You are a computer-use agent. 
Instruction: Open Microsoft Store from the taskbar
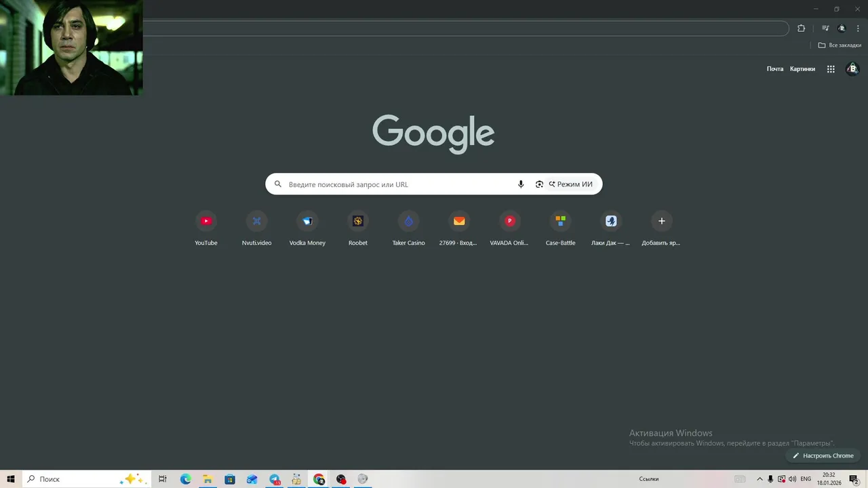click(230, 479)
